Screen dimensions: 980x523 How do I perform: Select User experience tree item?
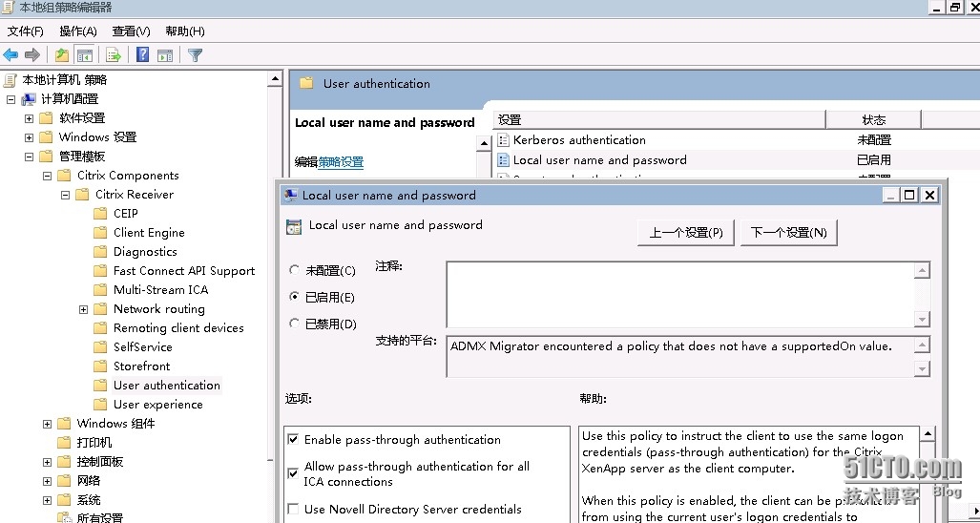[x=158, y=405]
